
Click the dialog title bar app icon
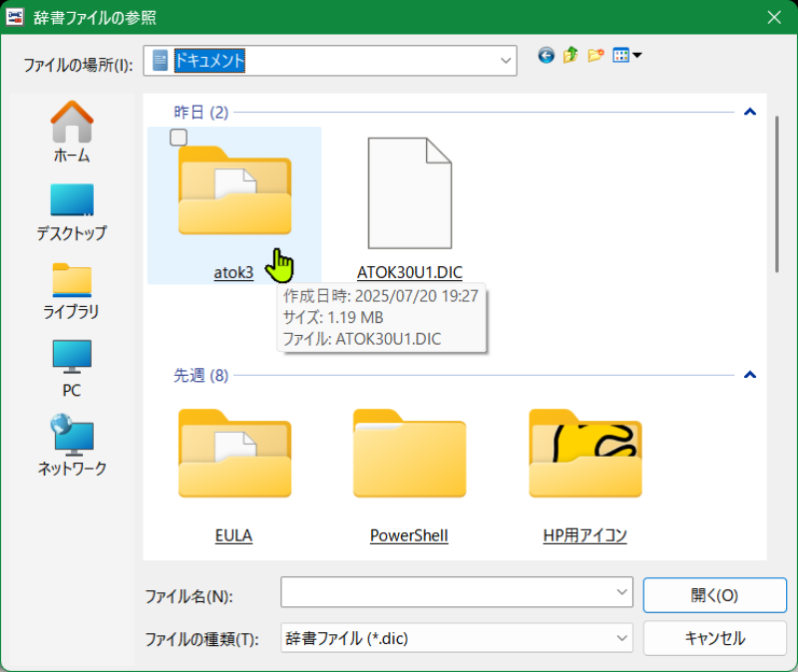point(15,17)
